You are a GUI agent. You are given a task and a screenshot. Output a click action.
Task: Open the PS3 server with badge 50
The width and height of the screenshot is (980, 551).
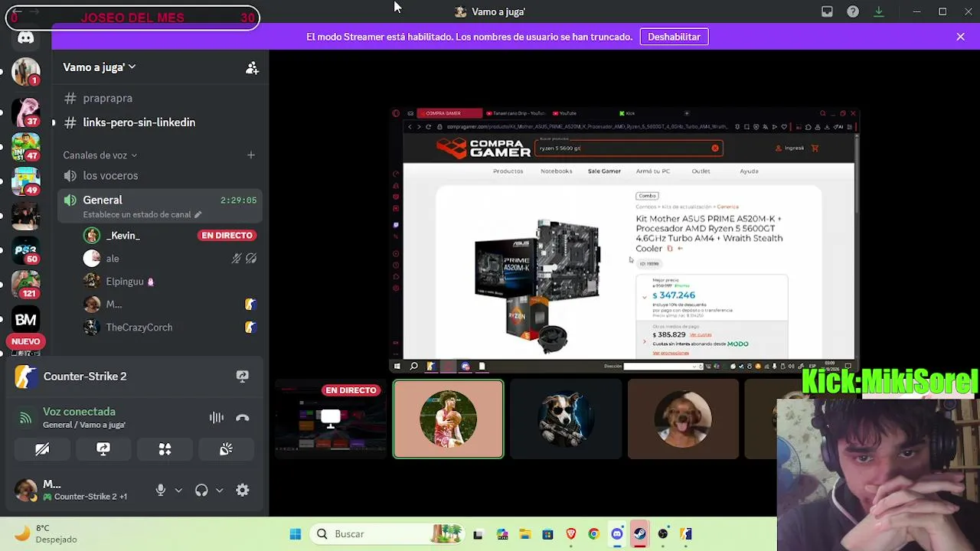[x=26, y=250]
